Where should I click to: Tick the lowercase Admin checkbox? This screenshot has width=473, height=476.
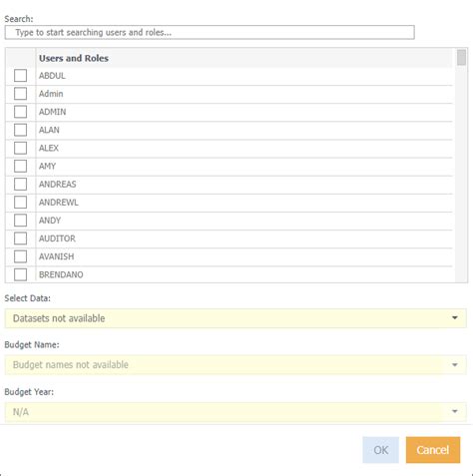click(x=20, y=94)
